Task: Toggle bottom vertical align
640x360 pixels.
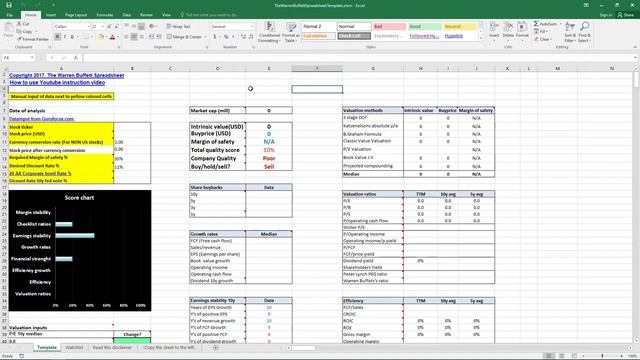Action: pos(141,27)
